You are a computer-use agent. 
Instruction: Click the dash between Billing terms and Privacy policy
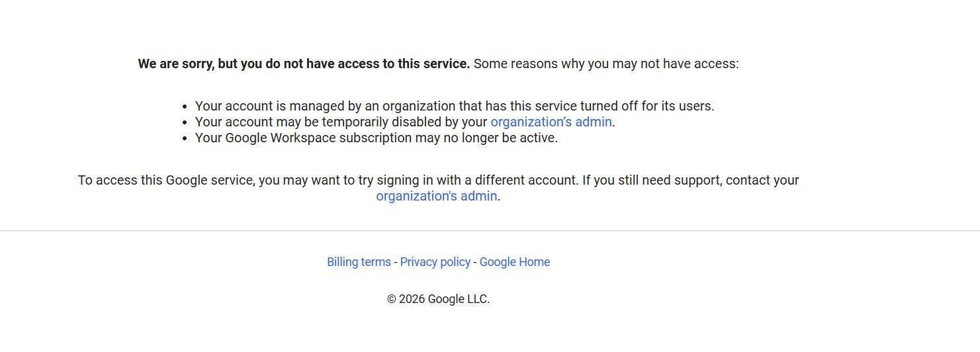click(396, 262)
